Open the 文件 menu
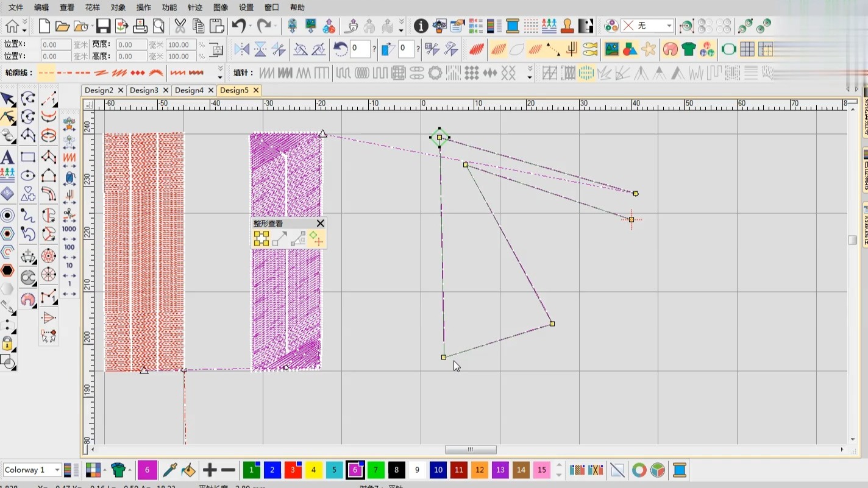The height and width of the screenshot is (488, 868). pyautogui.click(x=16, y=7)
